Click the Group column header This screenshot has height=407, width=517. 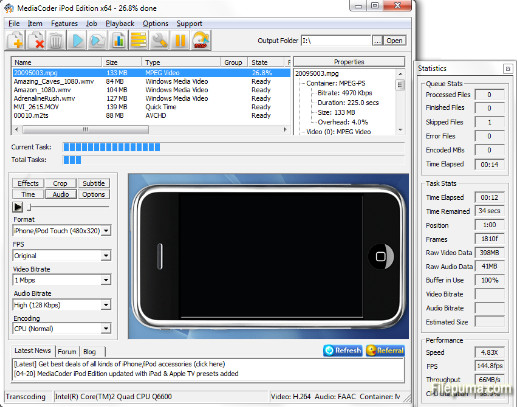pos(234,62)
